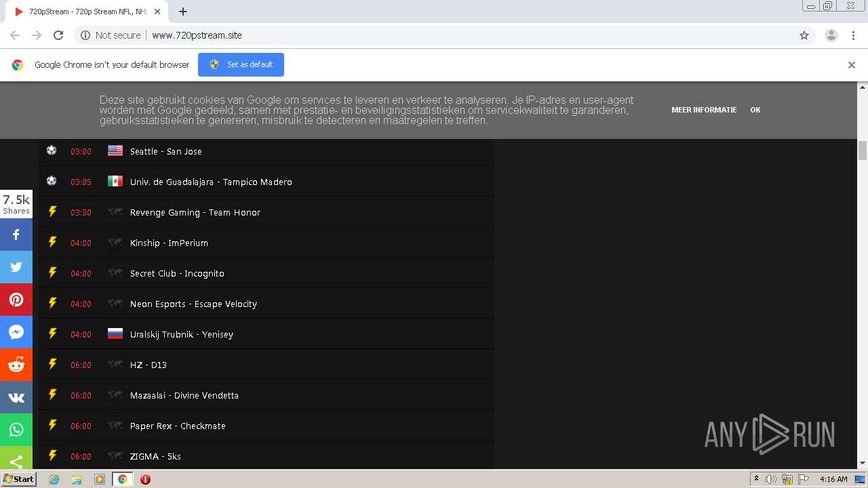
Task: Open the Windows Start menu
Action: [x=18, y=479]
